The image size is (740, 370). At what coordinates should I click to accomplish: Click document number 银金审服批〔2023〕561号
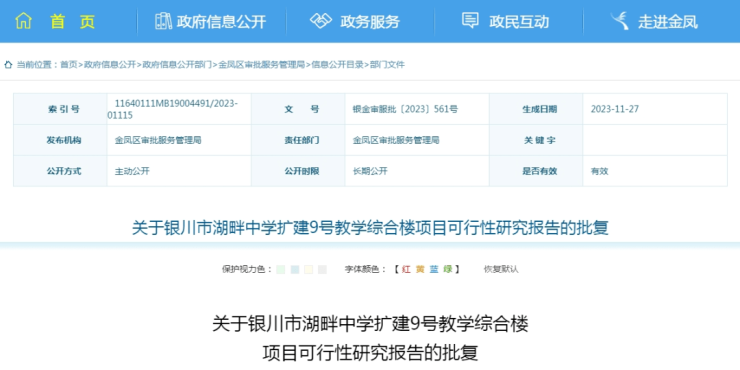(405, 109)
